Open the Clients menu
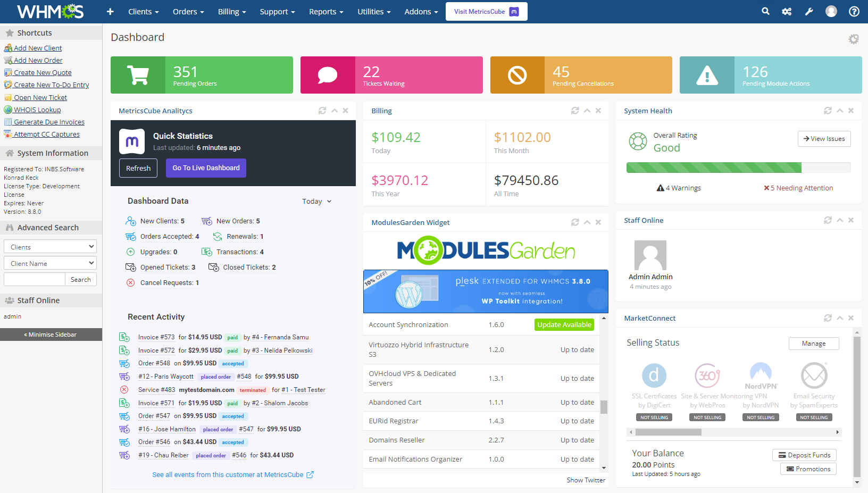The height and width of the screenshot is (493, 868). pyautogui.click(x=144, y=12)
